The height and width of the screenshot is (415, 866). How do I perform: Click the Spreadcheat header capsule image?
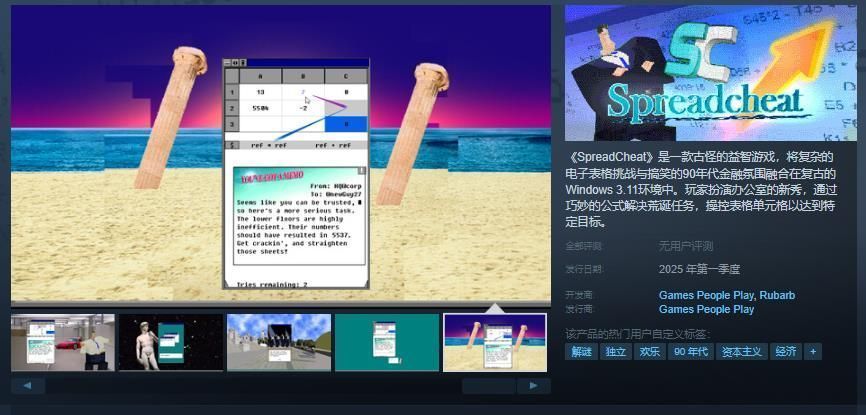point(710,73)
